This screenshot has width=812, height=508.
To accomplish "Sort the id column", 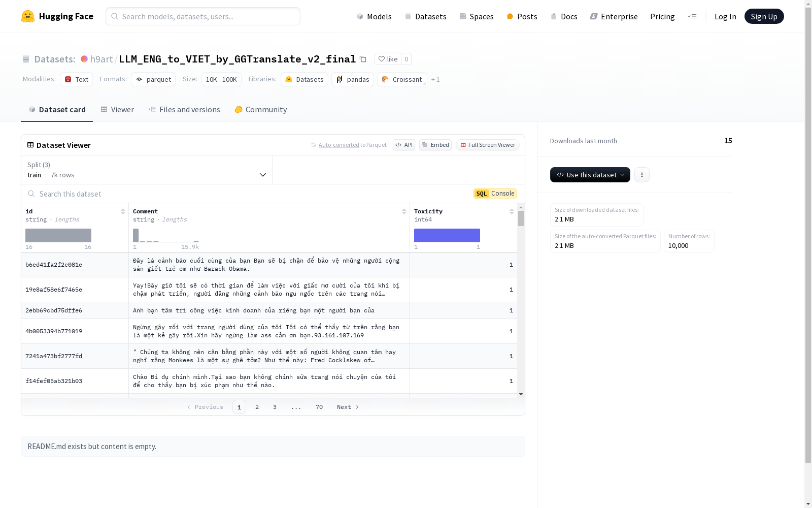I will click(123, 211).
